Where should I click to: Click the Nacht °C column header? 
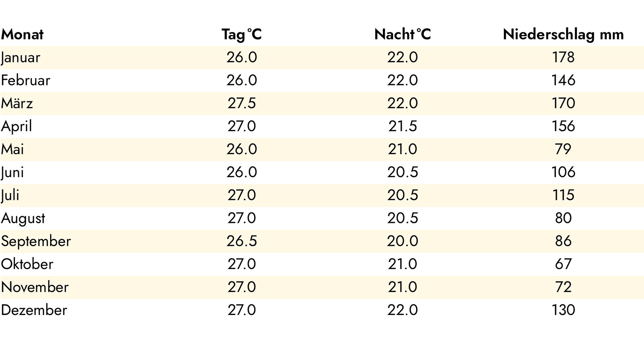[x=402, y=35]
